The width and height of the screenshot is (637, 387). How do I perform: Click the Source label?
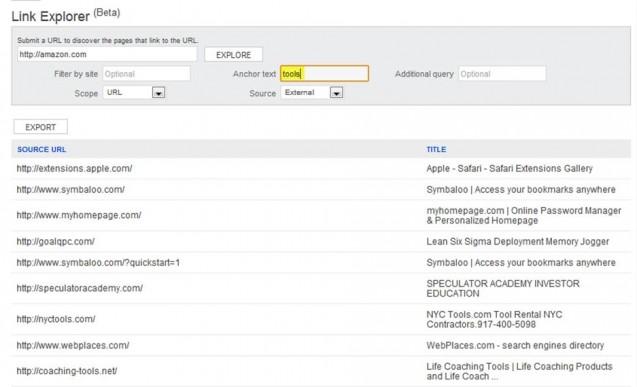point(262,93)
